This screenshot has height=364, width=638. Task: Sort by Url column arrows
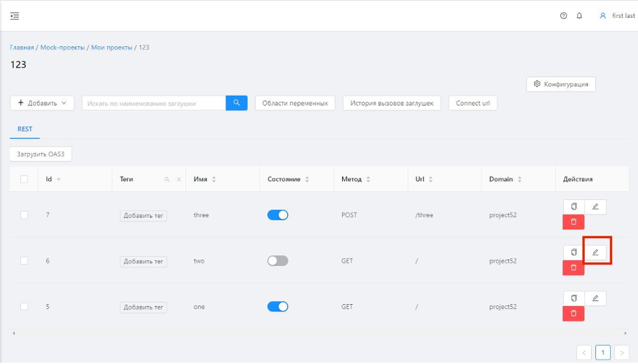[x=431, y=179]
